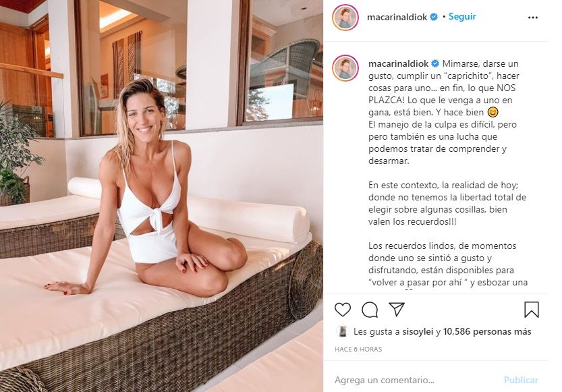Click the macarinaldiok username in the caption

[398, 64]
